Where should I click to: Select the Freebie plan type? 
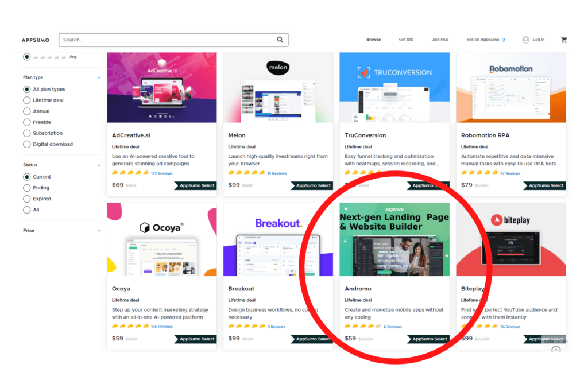[x=27, y=122]
